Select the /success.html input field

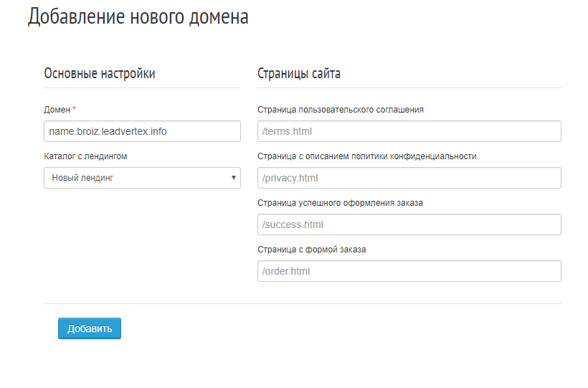(x=409, y=224)
